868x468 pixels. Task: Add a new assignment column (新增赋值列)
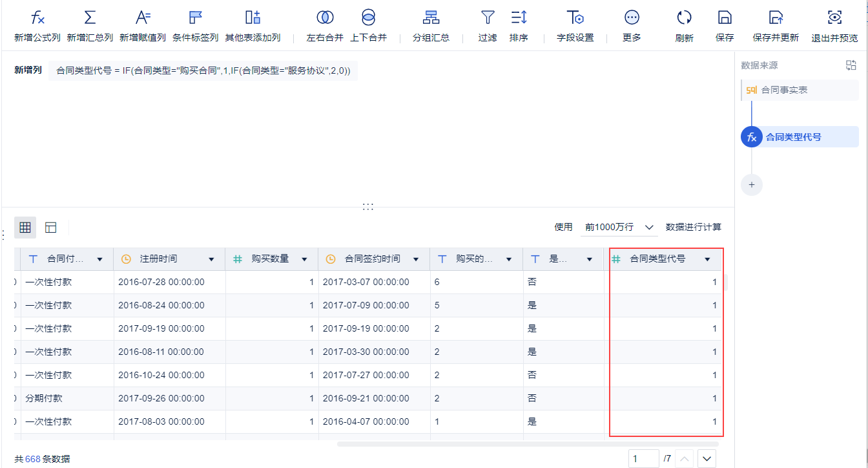click(143, 26)
